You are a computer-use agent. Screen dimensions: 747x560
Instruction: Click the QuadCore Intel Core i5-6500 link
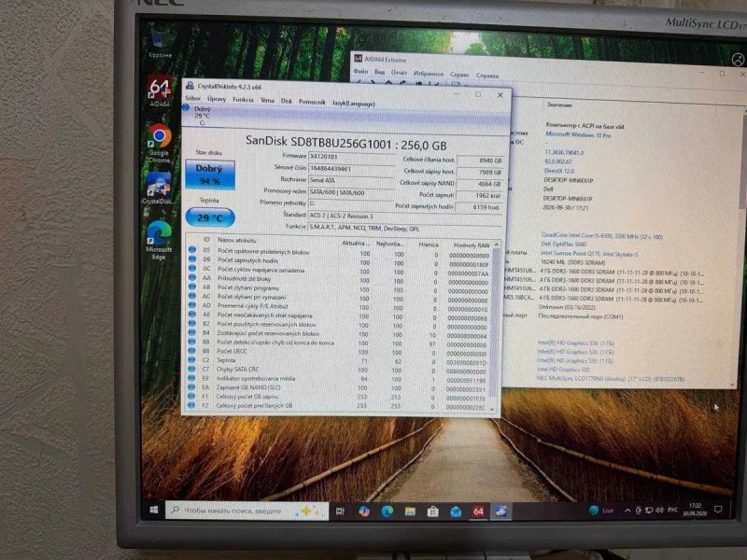[601, 236]
